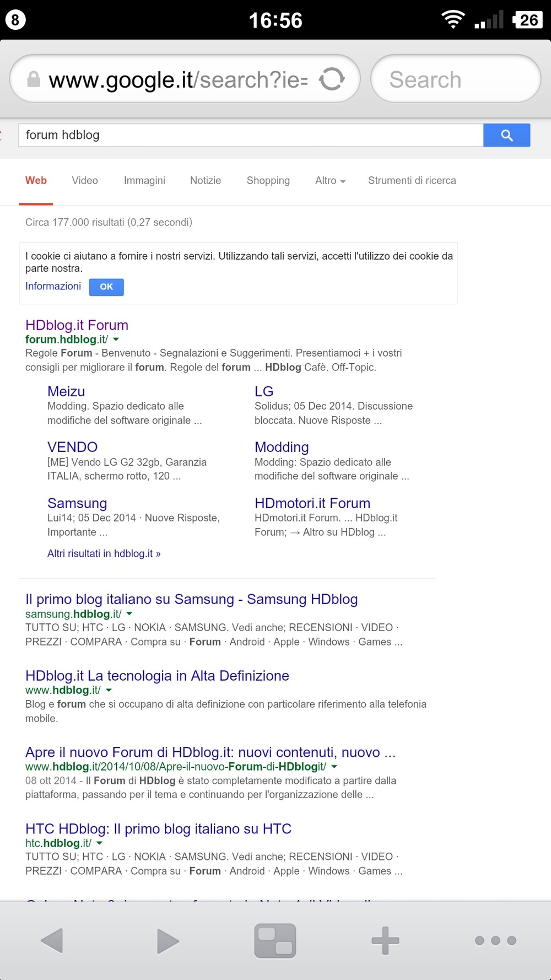
Task: Open dropdown arrow next to forum.hdblog.it
Action: pos(116,340)
